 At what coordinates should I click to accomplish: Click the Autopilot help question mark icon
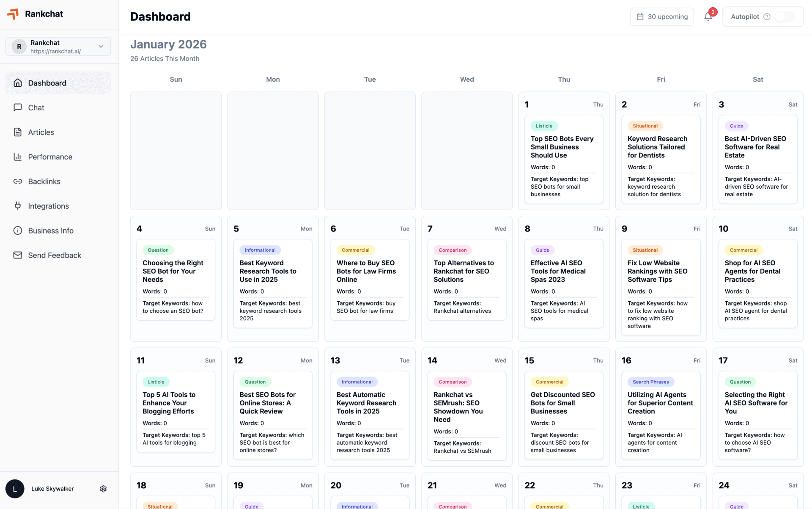coord(768,16)
